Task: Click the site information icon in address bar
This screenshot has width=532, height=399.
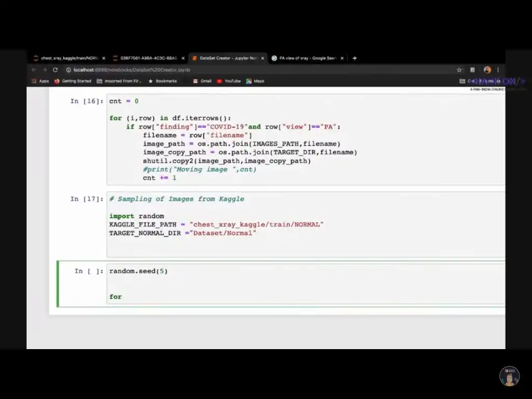Action: pyautogui.click(x=68, y=70)
